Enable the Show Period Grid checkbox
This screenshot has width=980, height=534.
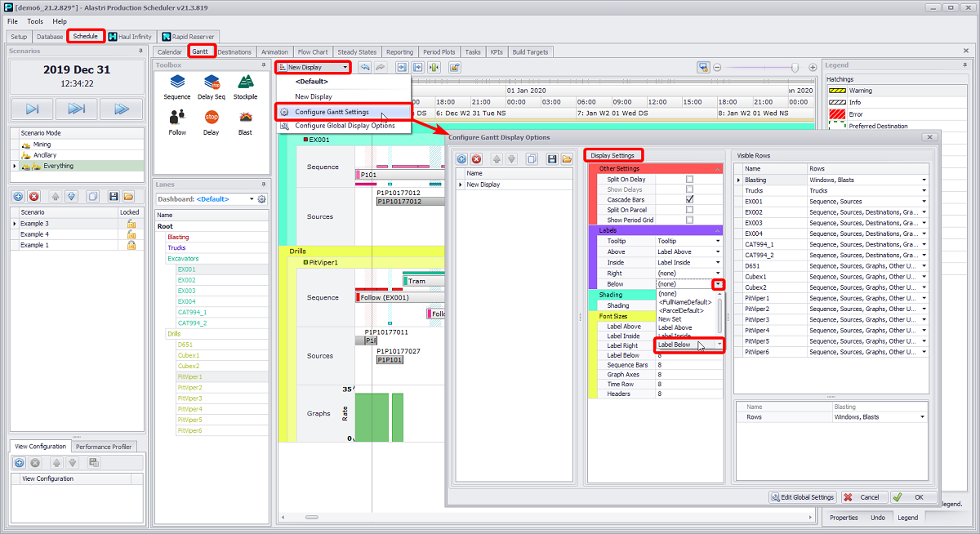[x=690, y=220]
